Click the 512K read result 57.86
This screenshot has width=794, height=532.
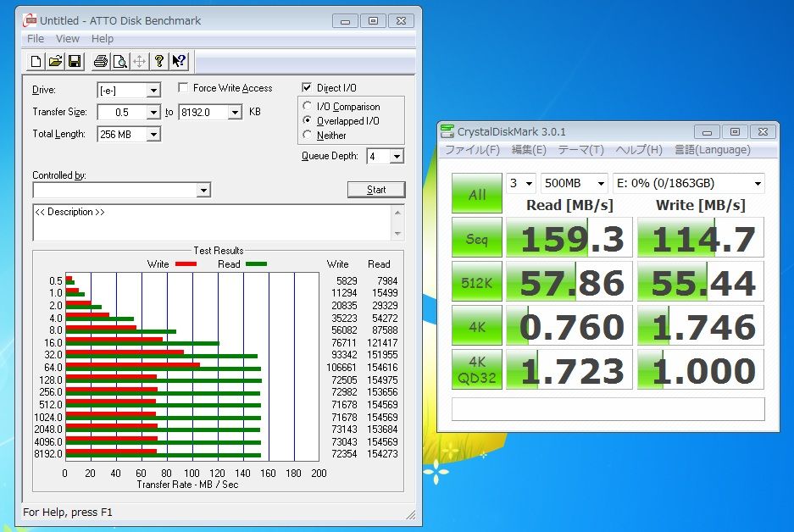pyautogui.click(x=569, y=282)
